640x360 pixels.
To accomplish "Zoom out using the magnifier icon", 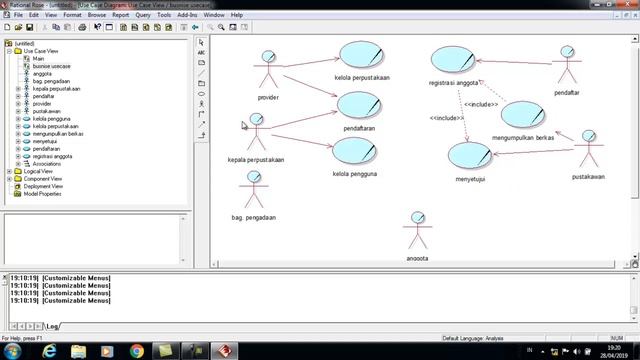I will pos(221,27).
